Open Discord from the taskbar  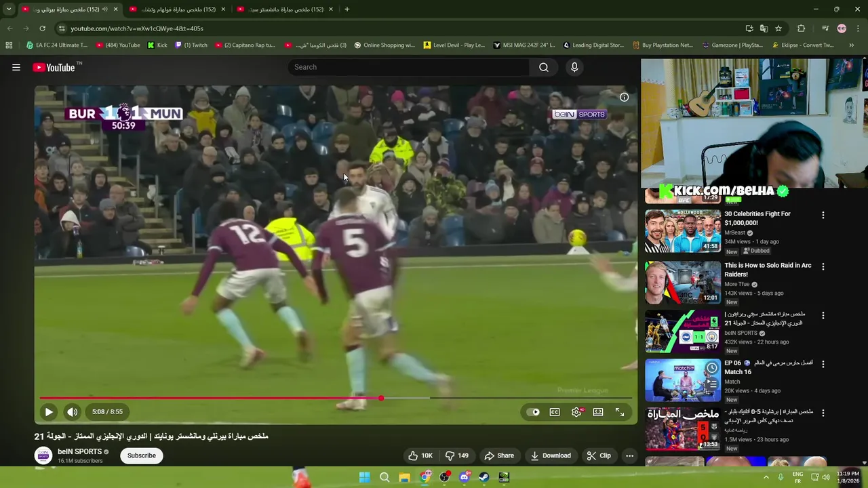464,477
